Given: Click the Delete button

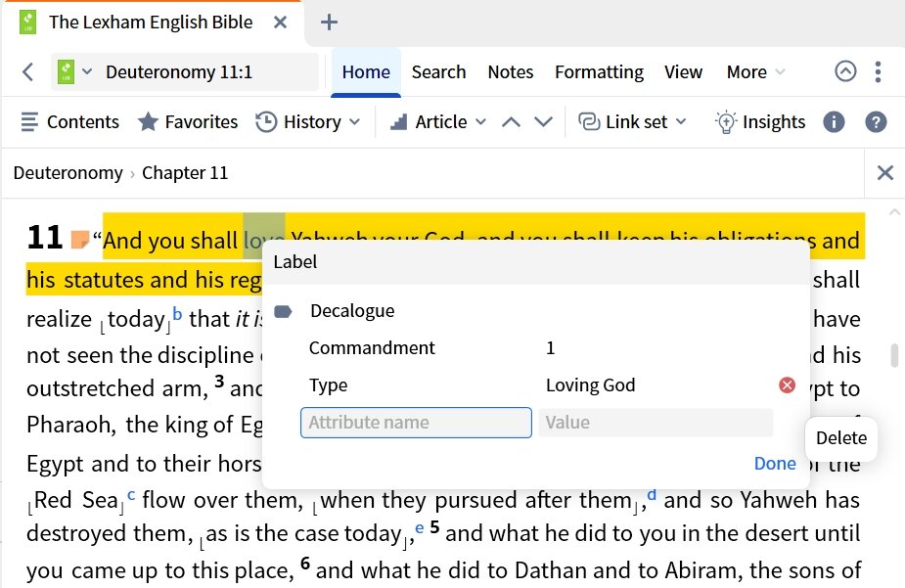Looking at the screenshot, I should pyautogui.click(x=841, y=438).
